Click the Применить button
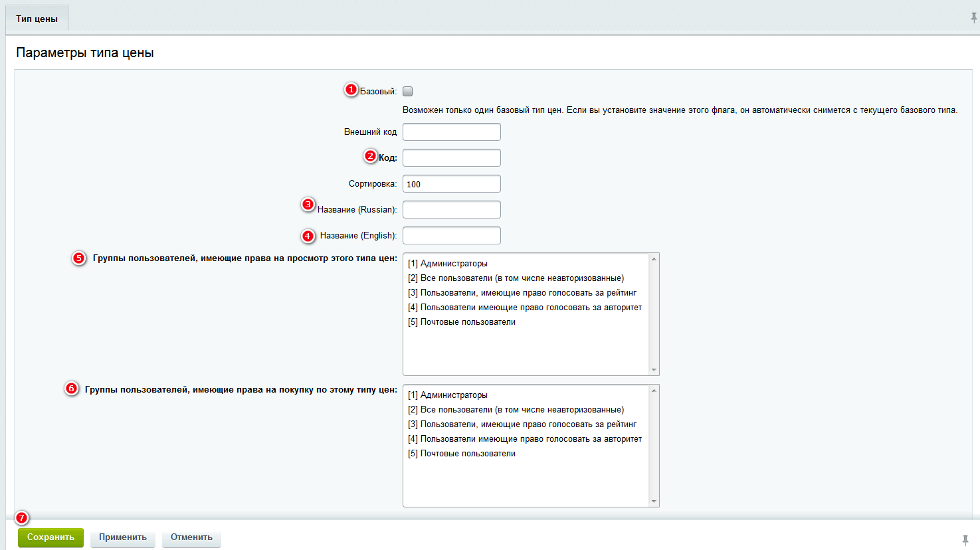The image size is (980, 550). (123, 537)
